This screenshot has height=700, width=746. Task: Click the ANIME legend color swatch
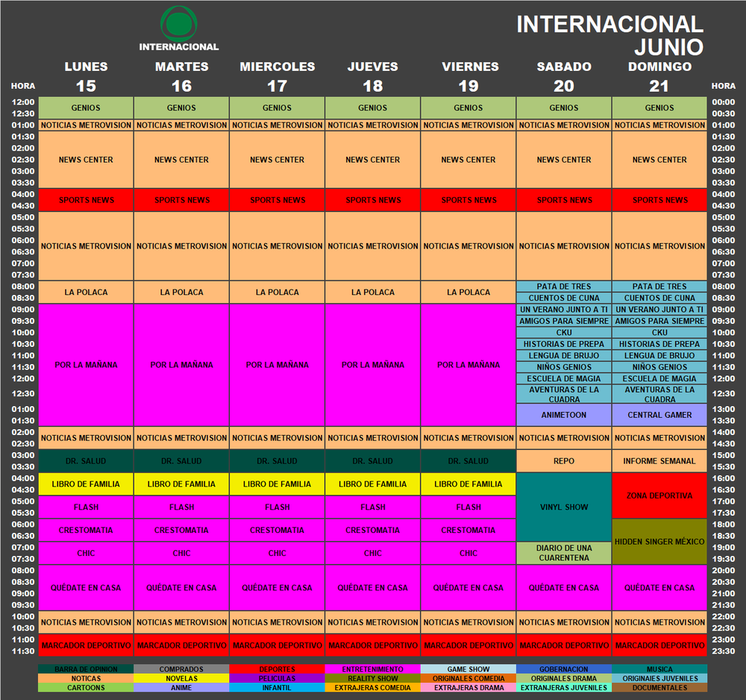tap(181, 688)
